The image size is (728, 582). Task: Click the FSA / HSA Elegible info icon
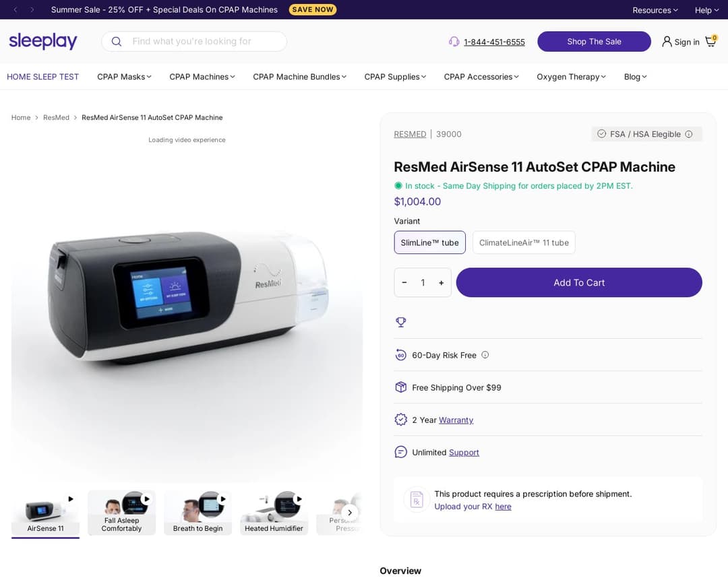pos(689,134)
